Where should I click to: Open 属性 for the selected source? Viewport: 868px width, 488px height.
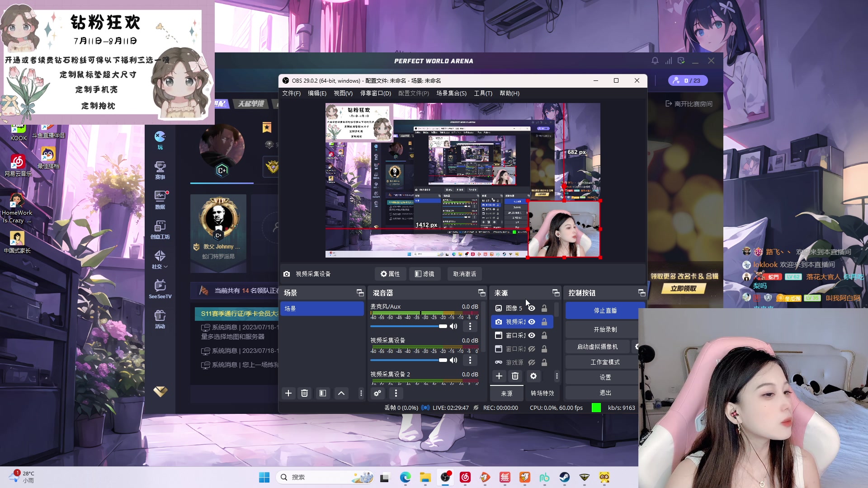coord(390,274)
